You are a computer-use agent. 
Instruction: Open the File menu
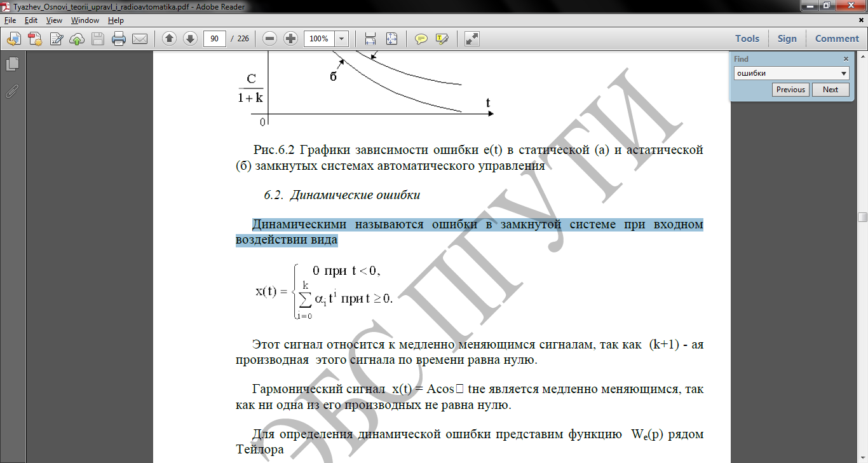tap(10, 20)
